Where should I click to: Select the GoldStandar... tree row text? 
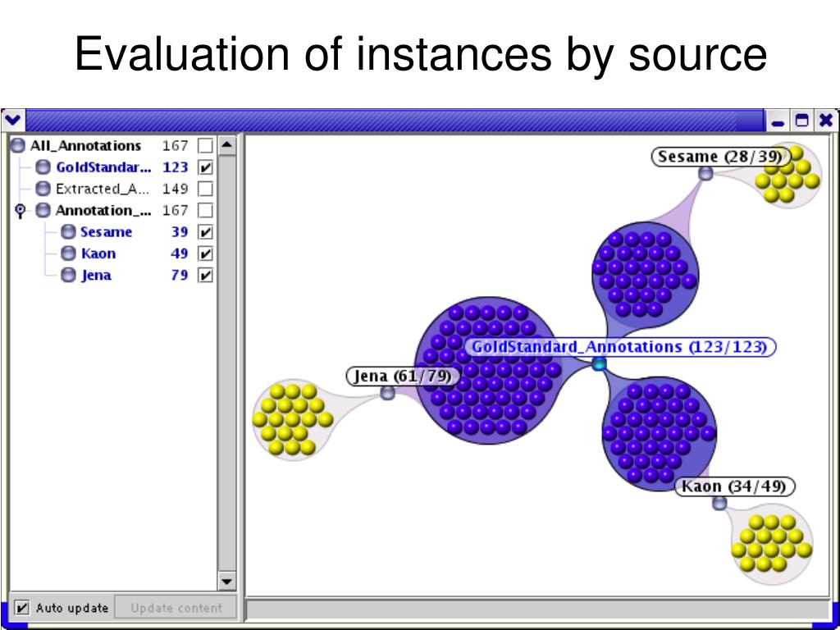click(x=104, y=167)
